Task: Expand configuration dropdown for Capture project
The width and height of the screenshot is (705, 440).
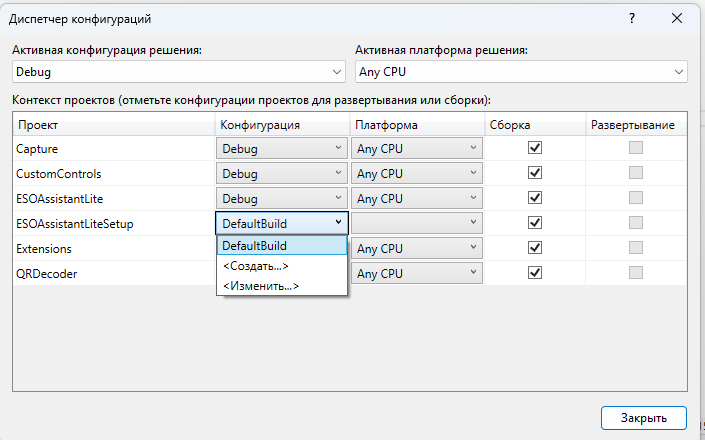Action: point(282,148)
